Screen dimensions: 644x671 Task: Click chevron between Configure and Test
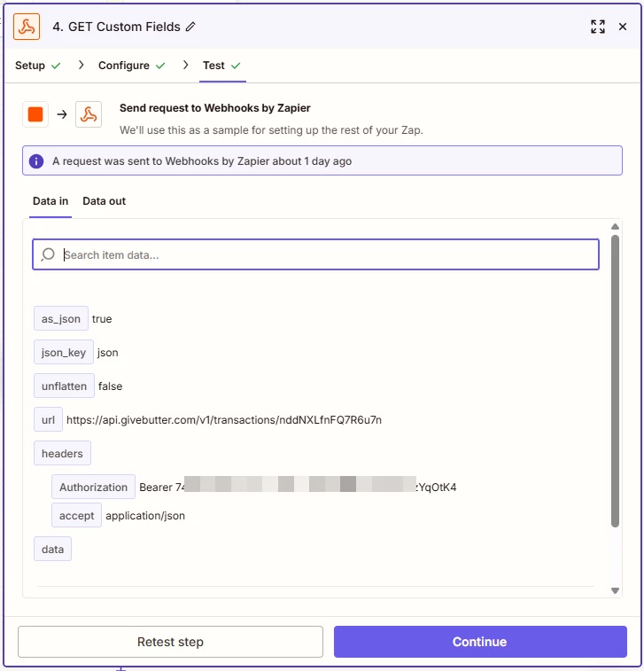point(185,65)
